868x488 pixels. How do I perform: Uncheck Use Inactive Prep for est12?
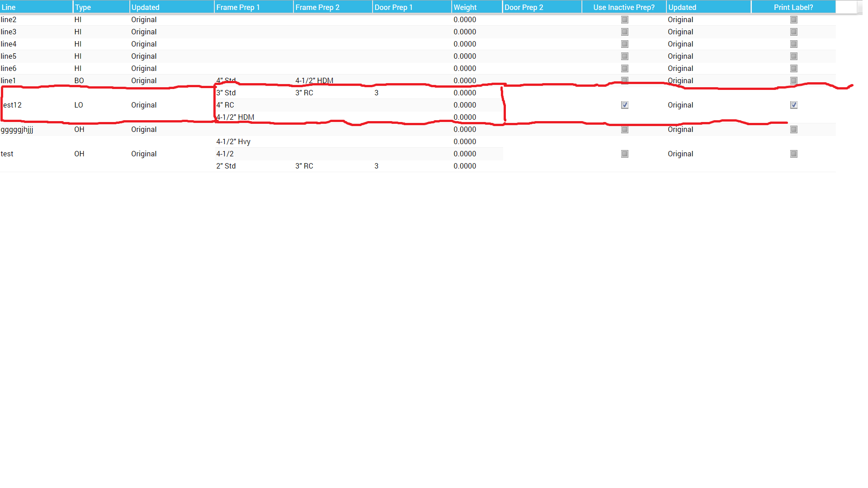tap(624, 105)
